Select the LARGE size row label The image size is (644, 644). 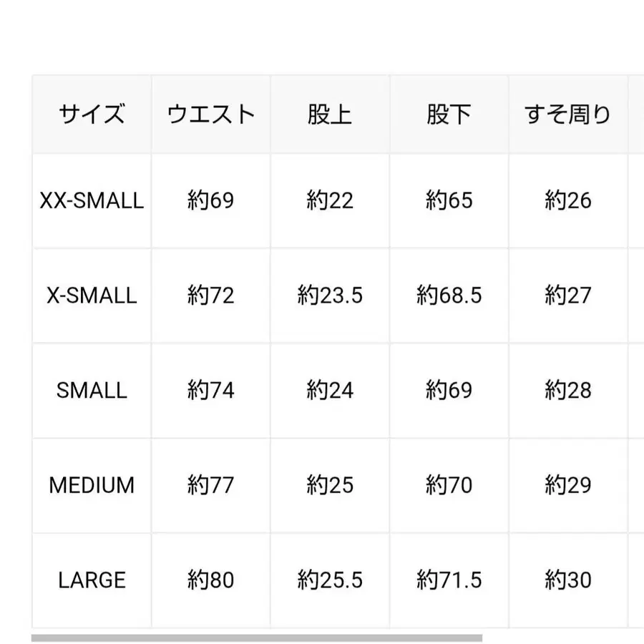pyautogui.click(x=92, y=580)
